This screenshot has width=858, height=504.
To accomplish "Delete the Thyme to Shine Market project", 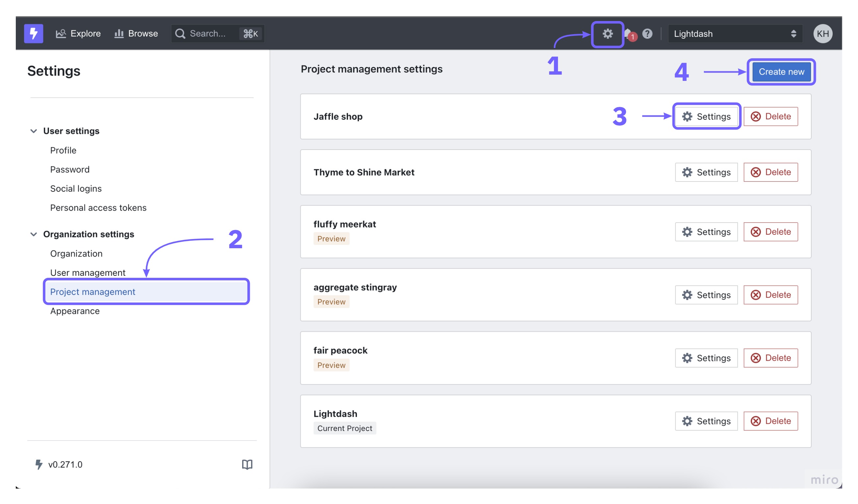I will tap(770, 172).
